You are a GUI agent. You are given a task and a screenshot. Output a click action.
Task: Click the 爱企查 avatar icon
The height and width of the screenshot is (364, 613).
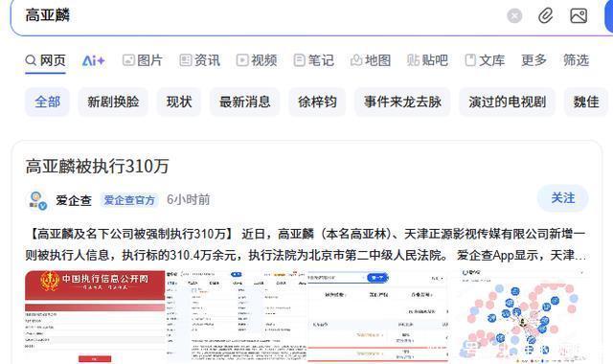pos(37,200)
